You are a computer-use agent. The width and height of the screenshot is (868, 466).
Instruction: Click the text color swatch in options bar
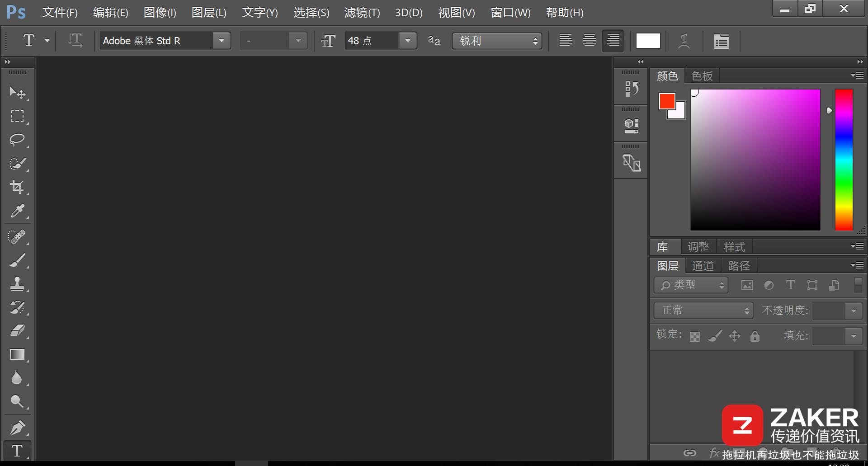[x=648, y=41]
